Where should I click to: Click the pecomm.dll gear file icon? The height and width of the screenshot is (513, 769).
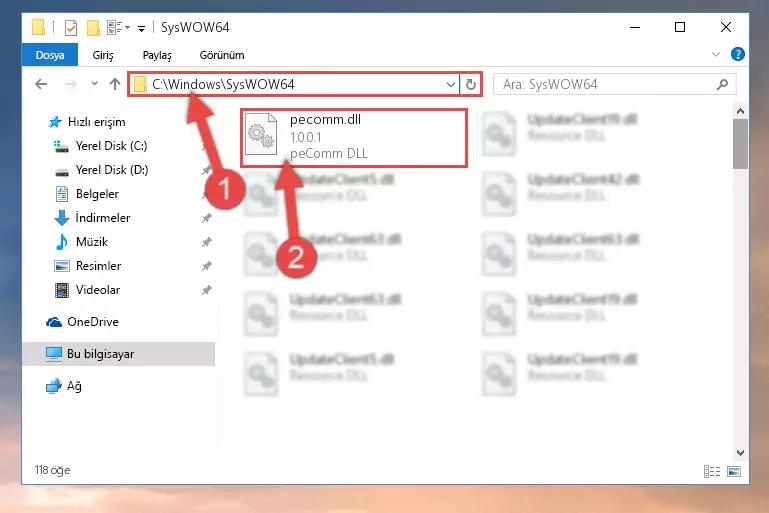pyautogui.click(x=260, y=135)
